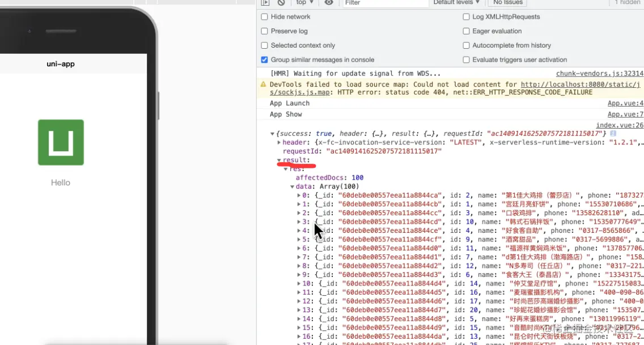Open App.vue:4 source link
This screenshot has height=345, width=644.
[625, 103]
